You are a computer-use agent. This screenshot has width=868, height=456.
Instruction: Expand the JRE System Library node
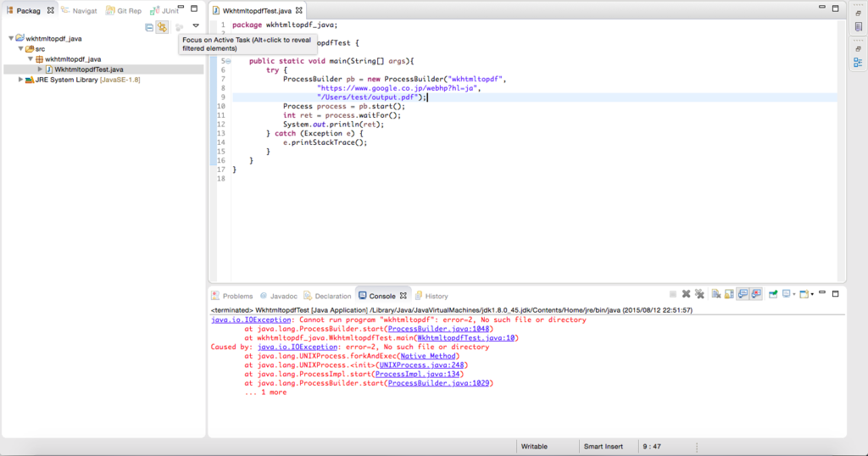pyautogui.click(x=20, y=80)
